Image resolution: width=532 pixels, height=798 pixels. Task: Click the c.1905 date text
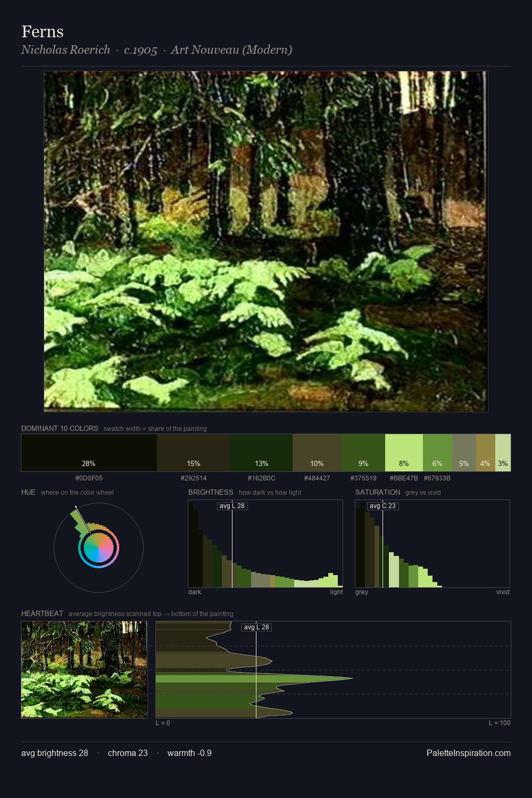click(x=140, y=50)
